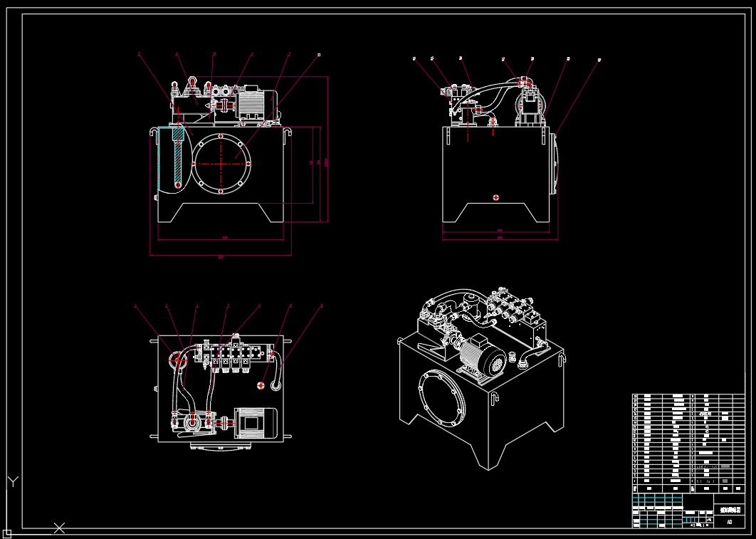Click the A0 sheet size cell
This screenshot has width=756, height=539.
(x=730, y=522)
